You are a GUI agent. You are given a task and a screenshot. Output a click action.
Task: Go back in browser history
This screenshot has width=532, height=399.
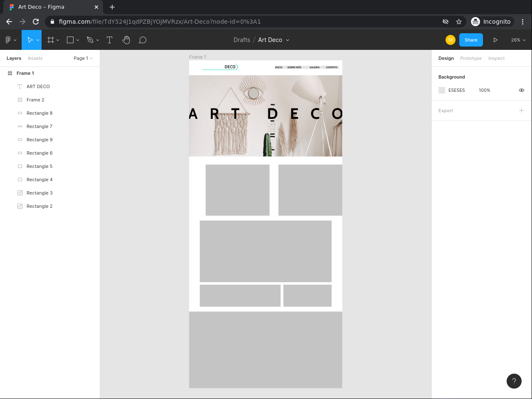pyautogui.click(x=9, y=22)
